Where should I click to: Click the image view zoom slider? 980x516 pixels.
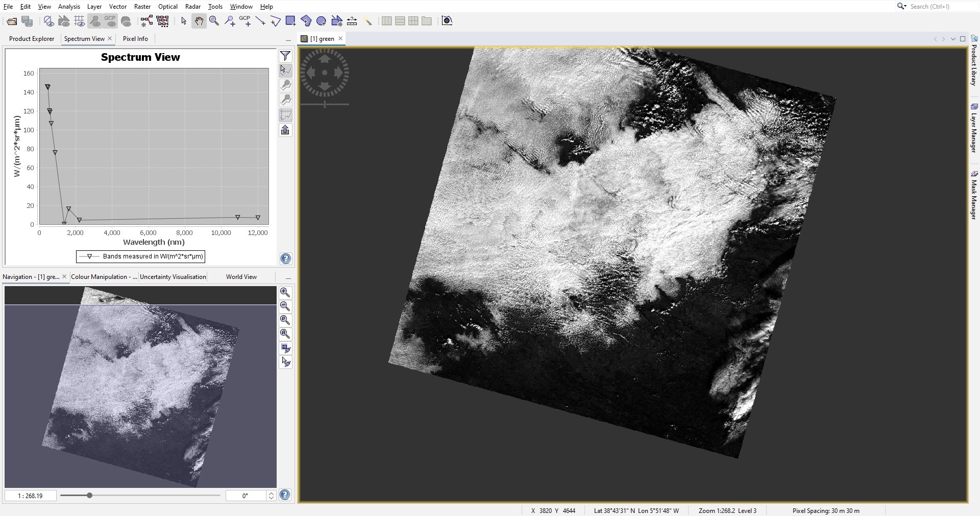(x=325, y=104)
